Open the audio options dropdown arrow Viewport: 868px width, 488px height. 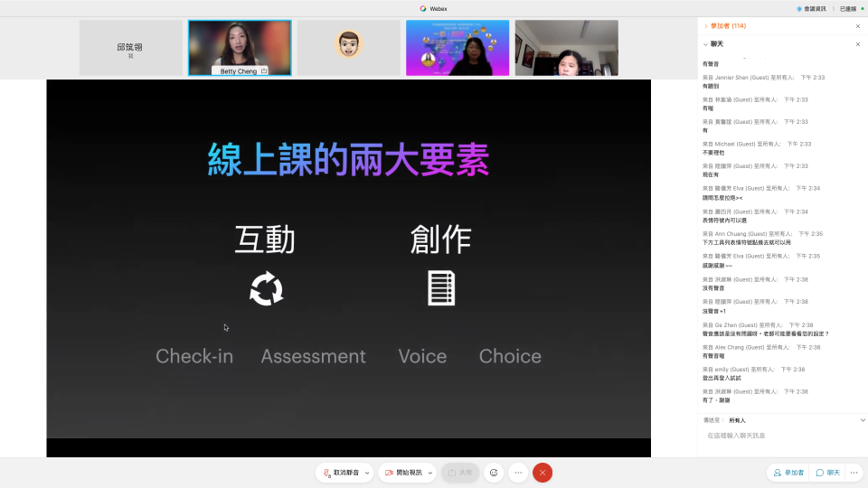(367, 473)
